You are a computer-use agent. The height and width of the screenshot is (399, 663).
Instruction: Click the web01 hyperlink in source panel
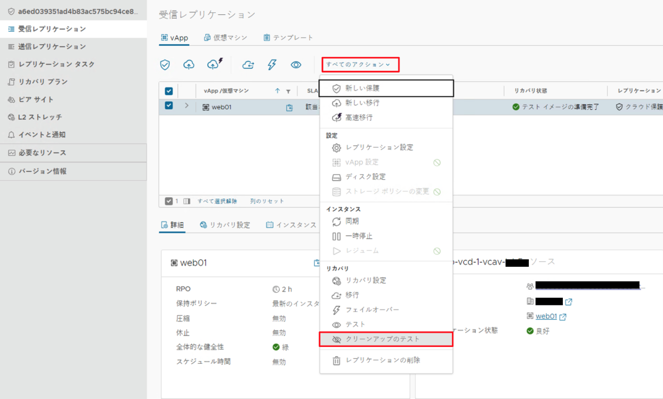[x=546, y=316]
